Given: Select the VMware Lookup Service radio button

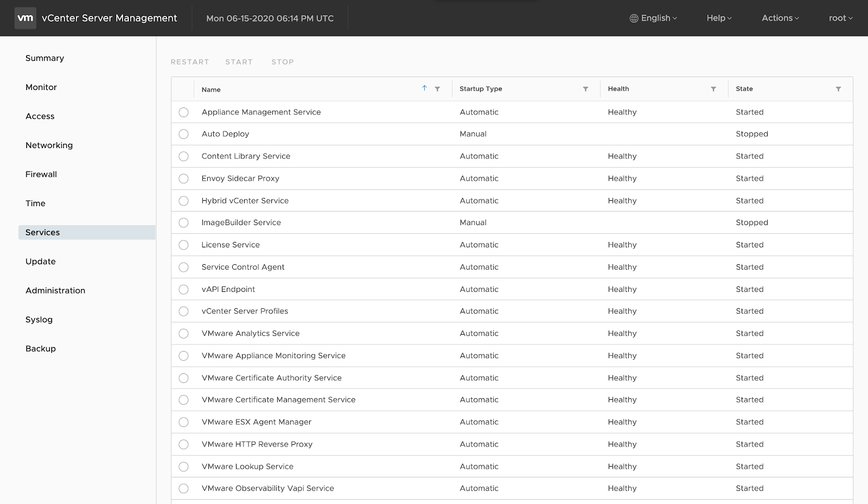Looking at the screenshot, I should [x=183, y=467].
